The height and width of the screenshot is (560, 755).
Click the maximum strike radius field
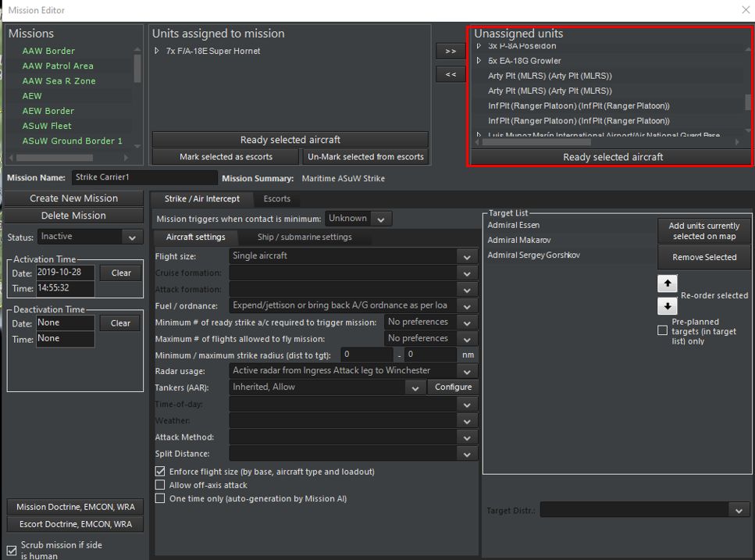(430, 355)
